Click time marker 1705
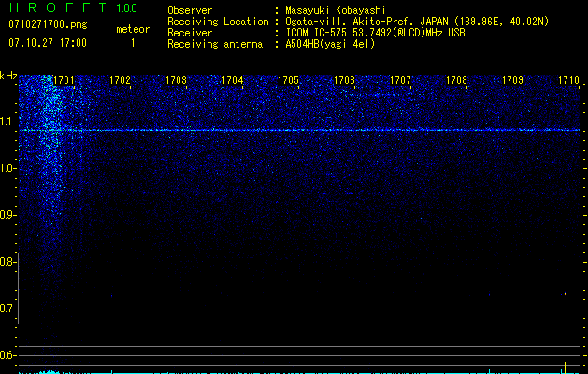The image size is (588, 374). coord(288,80)
